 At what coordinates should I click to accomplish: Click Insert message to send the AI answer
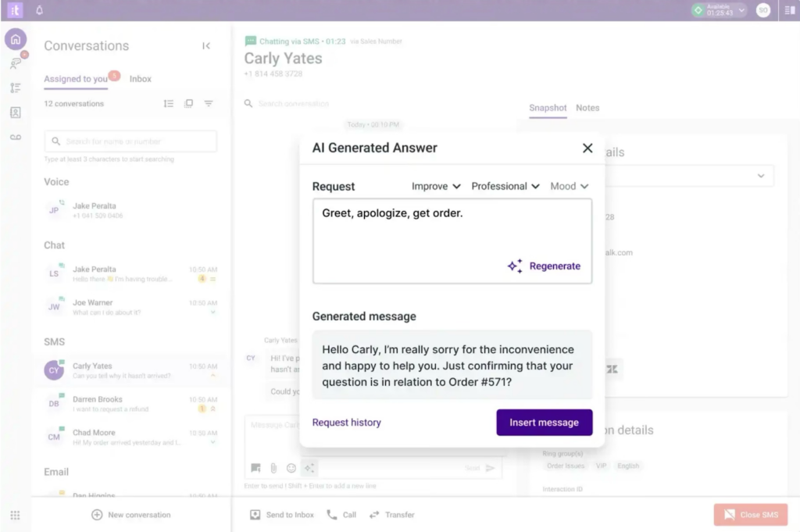[544, 422]
